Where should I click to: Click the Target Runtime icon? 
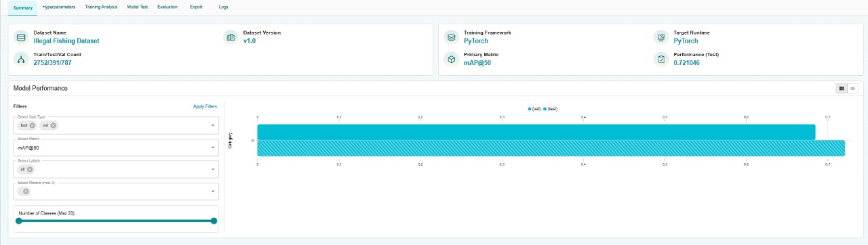pos(660,37)
